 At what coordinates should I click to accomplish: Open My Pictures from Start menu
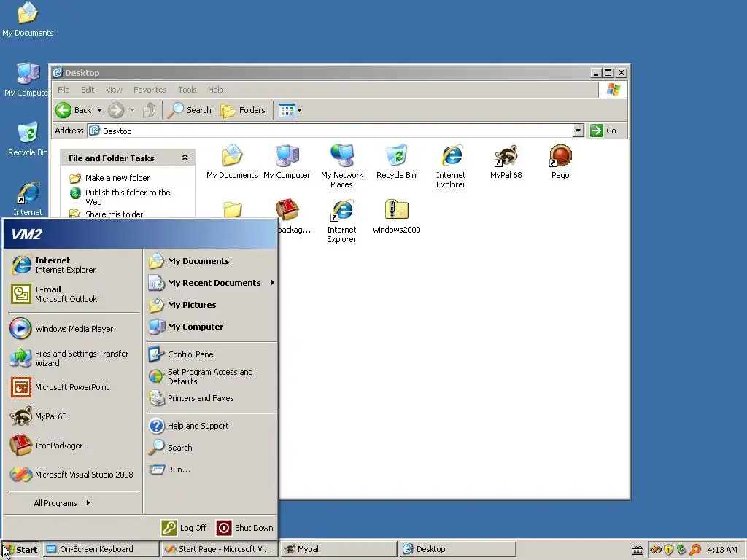click(x=211, y=305)
